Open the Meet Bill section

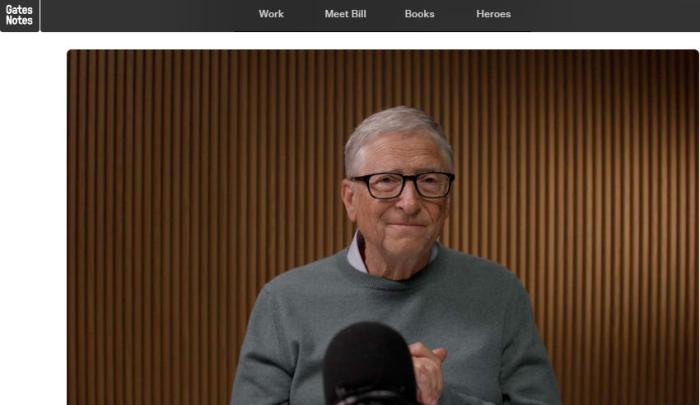345,14
